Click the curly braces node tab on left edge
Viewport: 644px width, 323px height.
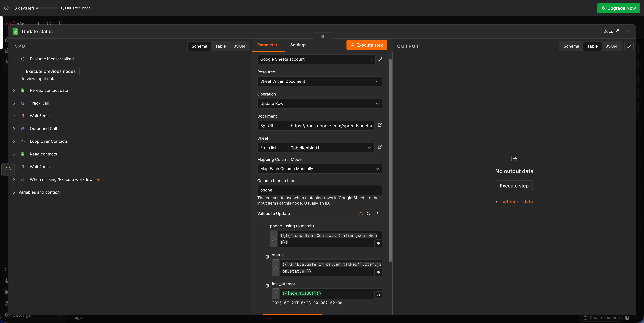click(x=8, y=170)
